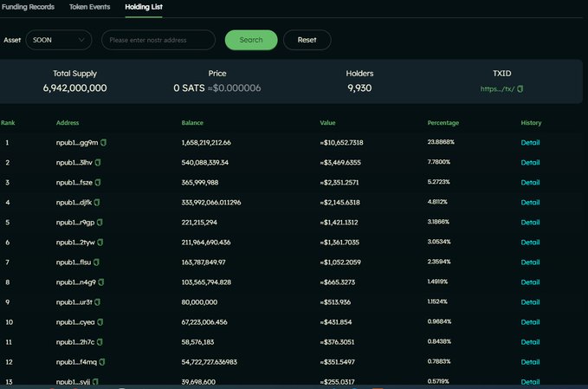Open Detail for rank 6 holder
Image resolution: width=588 pixels, height=389 pixels.
(x=530, y=243)
